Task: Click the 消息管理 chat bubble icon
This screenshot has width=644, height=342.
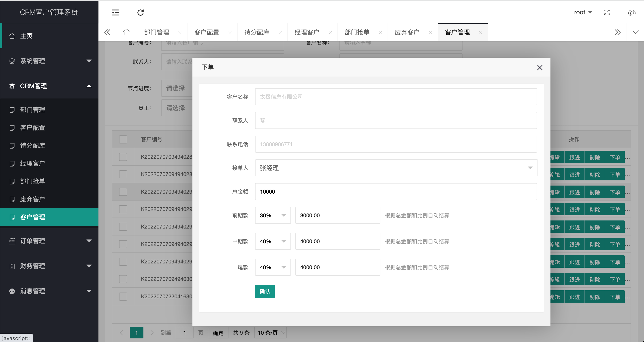Action: [x=12, y=291]
